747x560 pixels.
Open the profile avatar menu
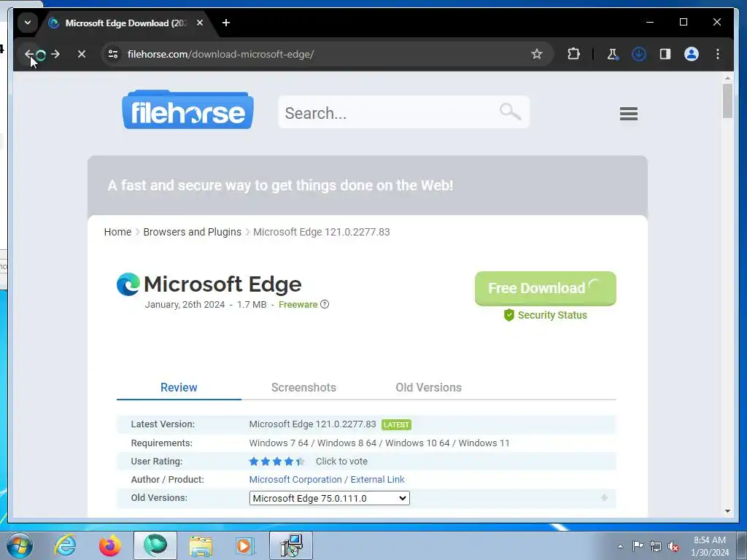point(692,54)
